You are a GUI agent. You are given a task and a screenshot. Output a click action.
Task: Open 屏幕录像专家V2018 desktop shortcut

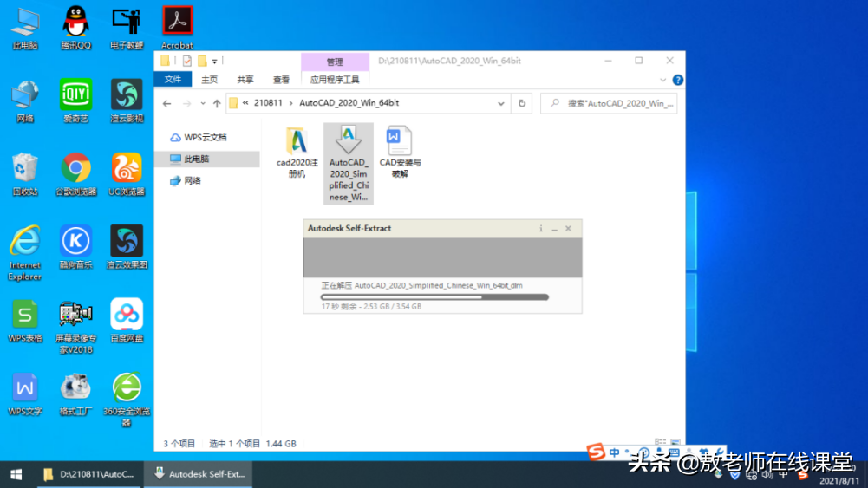pyautogui.click(x=75, y=328)
